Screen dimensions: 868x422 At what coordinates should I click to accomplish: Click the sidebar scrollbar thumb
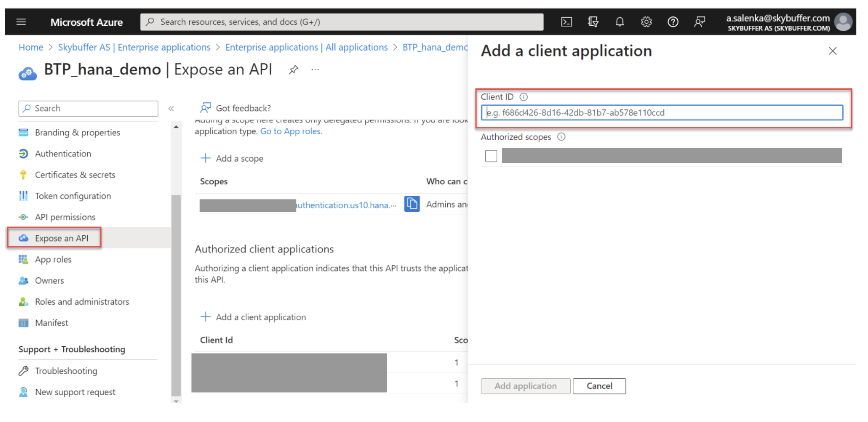[x=176, y=295]
